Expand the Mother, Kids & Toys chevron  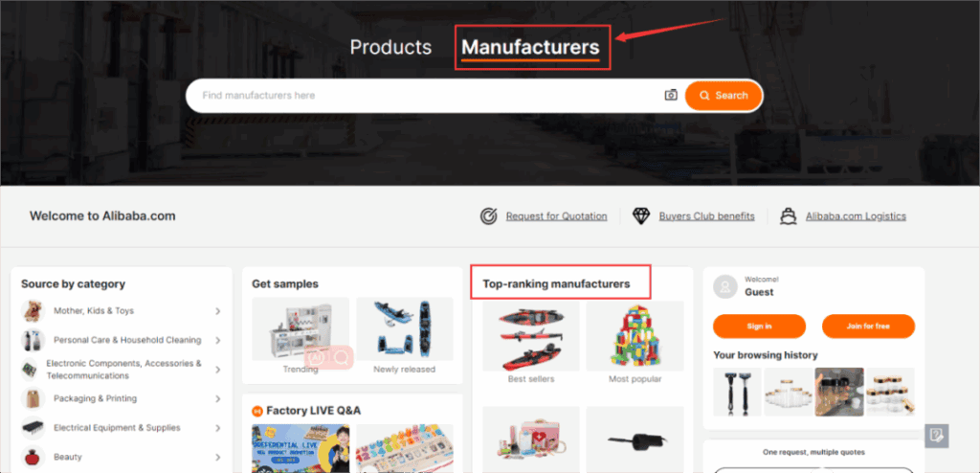[x=217, y=311]
